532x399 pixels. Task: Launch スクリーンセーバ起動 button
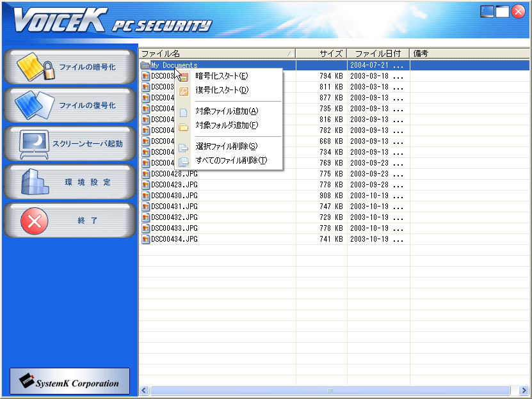(x=70, y=144)
